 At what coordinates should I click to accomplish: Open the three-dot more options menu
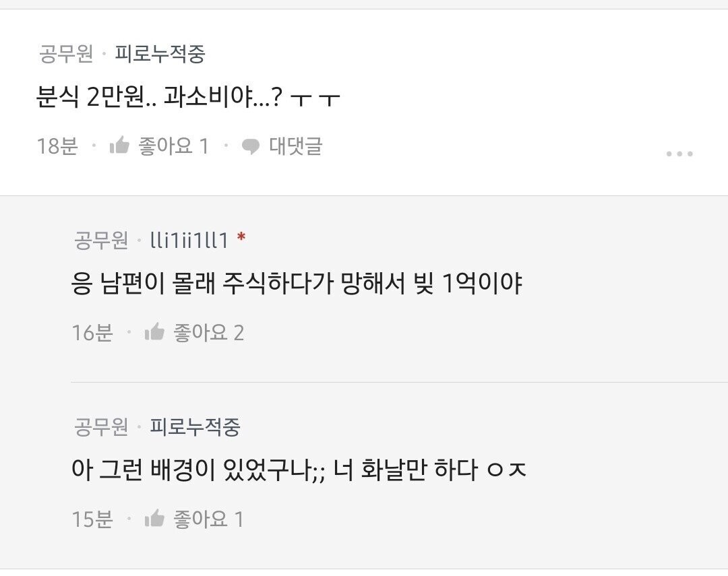pos(679,154)
